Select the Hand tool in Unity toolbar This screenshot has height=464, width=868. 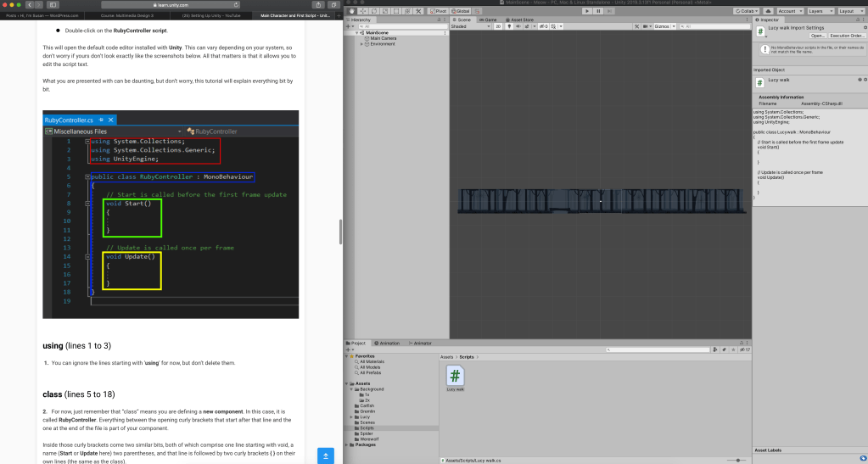[352, 10]
